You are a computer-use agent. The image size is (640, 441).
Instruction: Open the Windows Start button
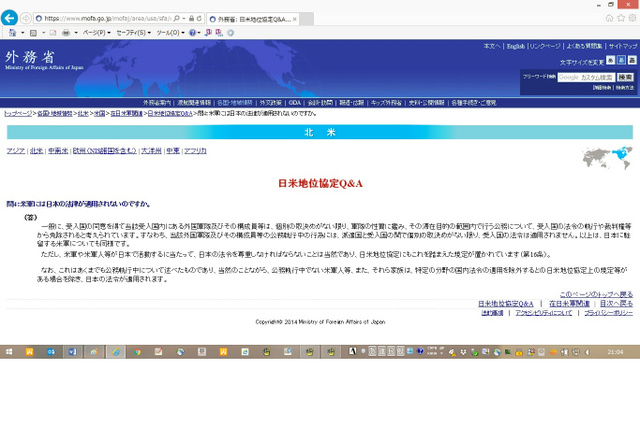pyautogui.click(x=10, y=352)
